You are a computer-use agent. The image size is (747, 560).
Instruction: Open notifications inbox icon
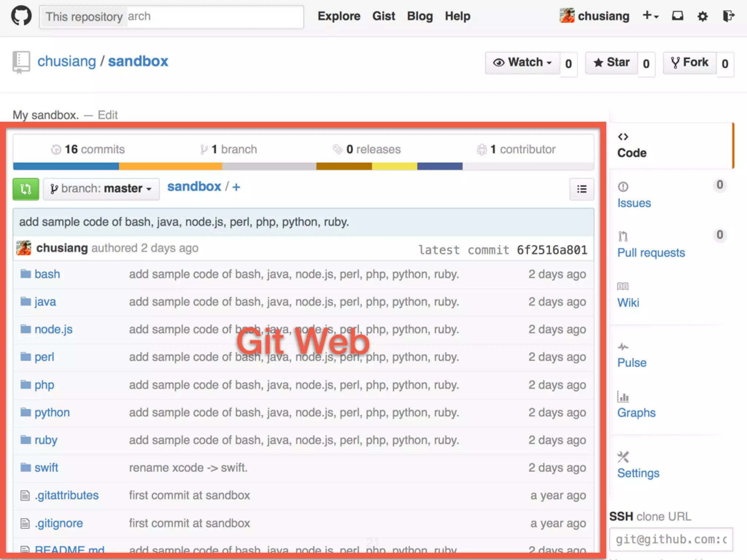[677, 16]
